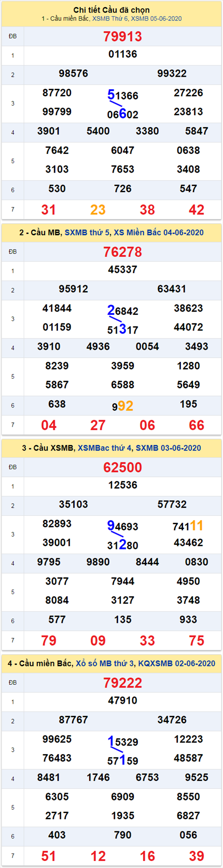The height and width of the screenshot is (868, 223).
Task: Click number 74111 with orange digits
Action: pos(188,526)
